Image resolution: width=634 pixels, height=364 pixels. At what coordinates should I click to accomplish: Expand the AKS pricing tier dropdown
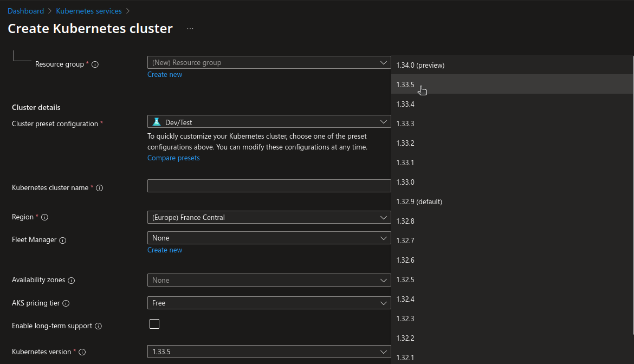(269, 303)
